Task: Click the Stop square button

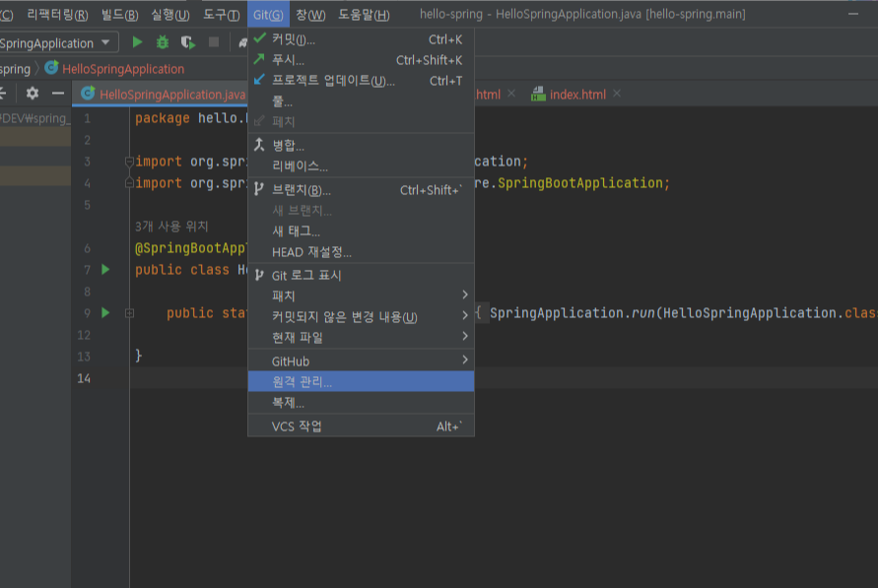Action: pos(213,42)
